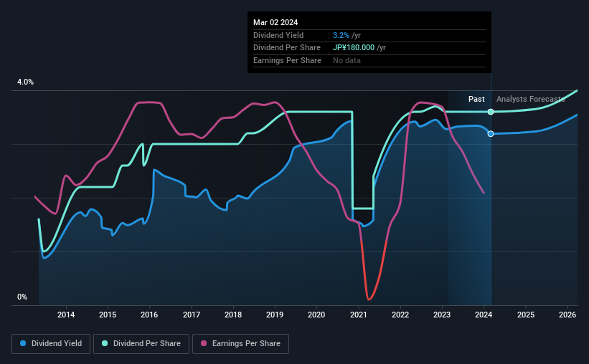
Task: Select the blue Dividend Yield data point marker
Action: (x=491, y=134)
